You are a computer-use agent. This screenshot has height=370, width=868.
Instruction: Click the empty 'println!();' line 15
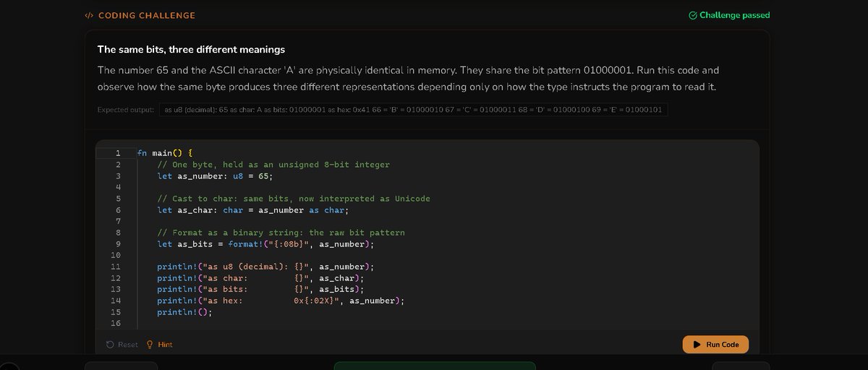pos(185,312)
